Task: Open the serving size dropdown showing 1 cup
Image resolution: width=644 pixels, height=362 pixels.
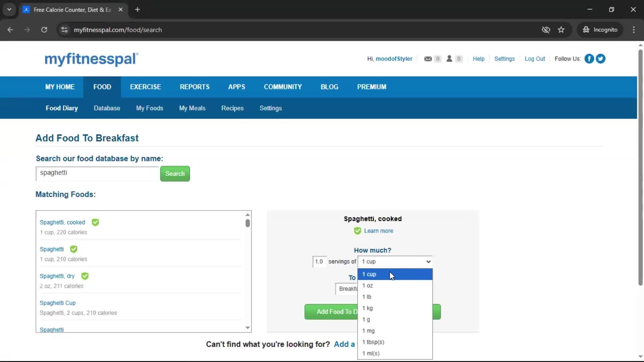Action: (x=395, y=261)
